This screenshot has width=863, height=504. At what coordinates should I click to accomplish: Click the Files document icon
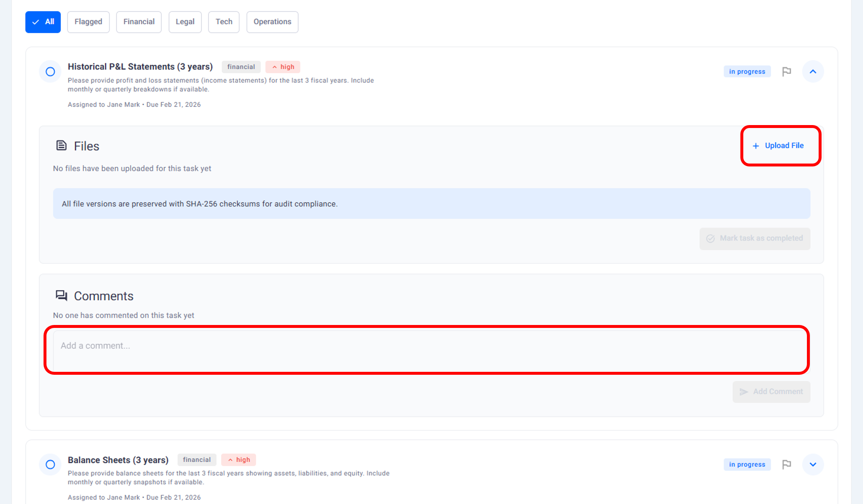pyautogui.click(x=62, y=146)
